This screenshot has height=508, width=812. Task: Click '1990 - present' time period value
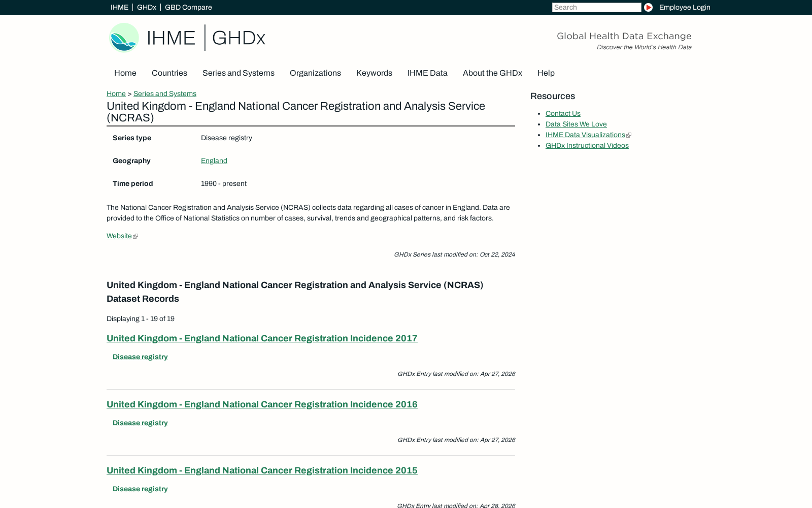(x=224, y=183)
